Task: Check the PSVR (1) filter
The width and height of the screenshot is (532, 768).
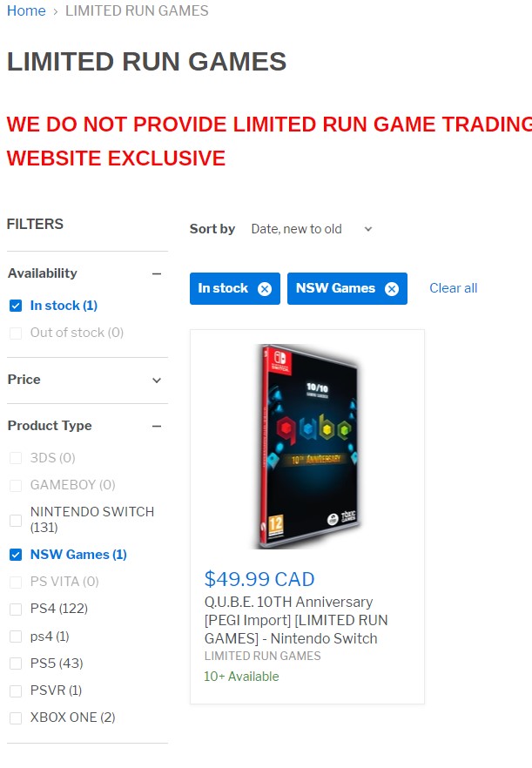Action: [x=16, y=691]
